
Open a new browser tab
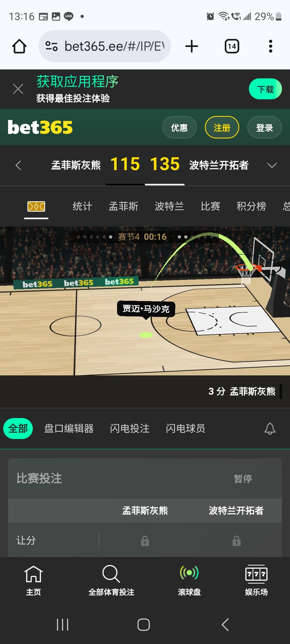coord(192,46)
